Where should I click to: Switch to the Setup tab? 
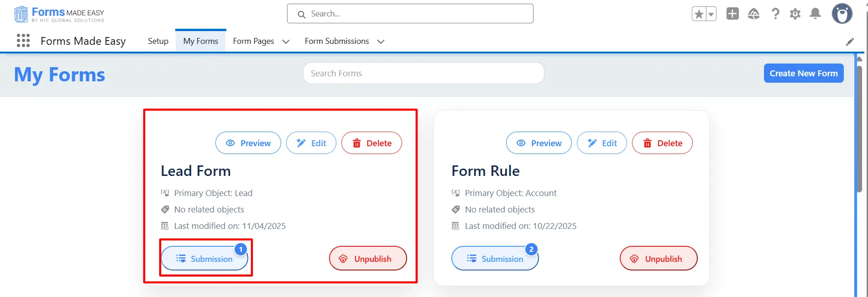[x=158, y=41]
